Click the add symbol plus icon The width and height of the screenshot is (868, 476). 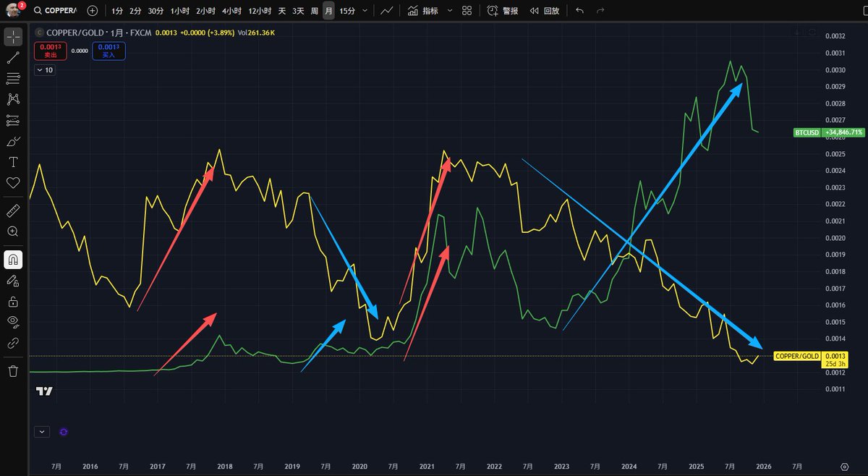click(x=92, y=11)
